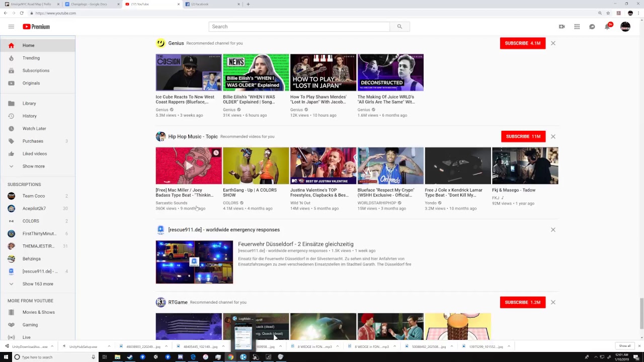Open options for 13975299_101552 jpg download

(x=509, y=346)
